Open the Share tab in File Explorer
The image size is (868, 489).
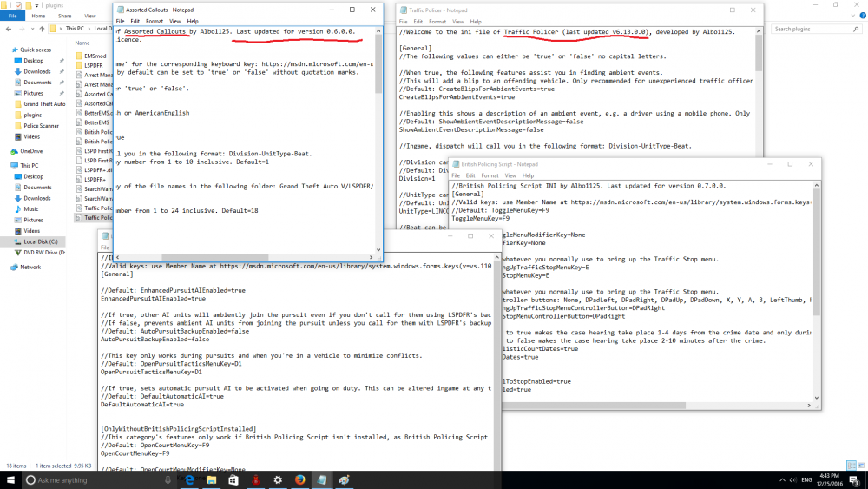tap(65, 16)
